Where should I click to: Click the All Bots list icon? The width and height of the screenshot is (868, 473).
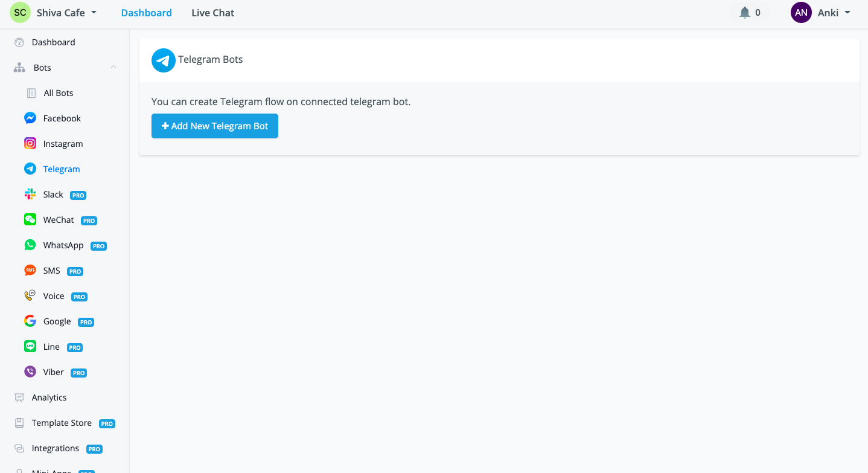pyautogui.click(x=31, y=93)
